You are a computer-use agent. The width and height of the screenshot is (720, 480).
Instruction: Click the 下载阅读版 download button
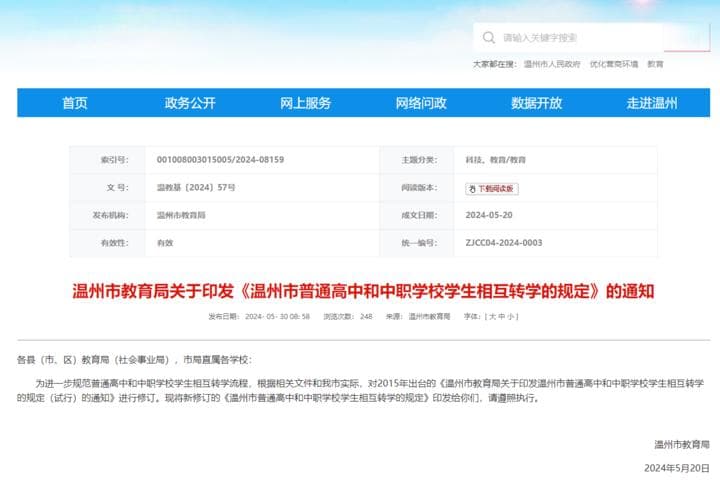[x=492, y=189]
